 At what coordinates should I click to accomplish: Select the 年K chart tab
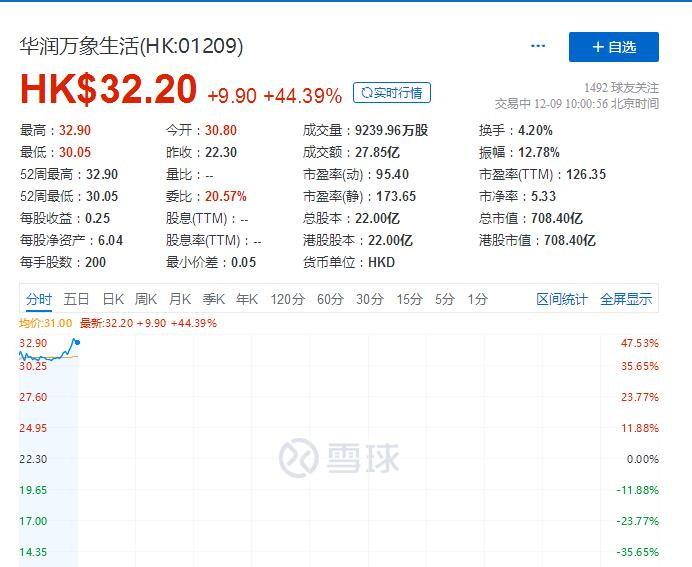pos(247,299)
